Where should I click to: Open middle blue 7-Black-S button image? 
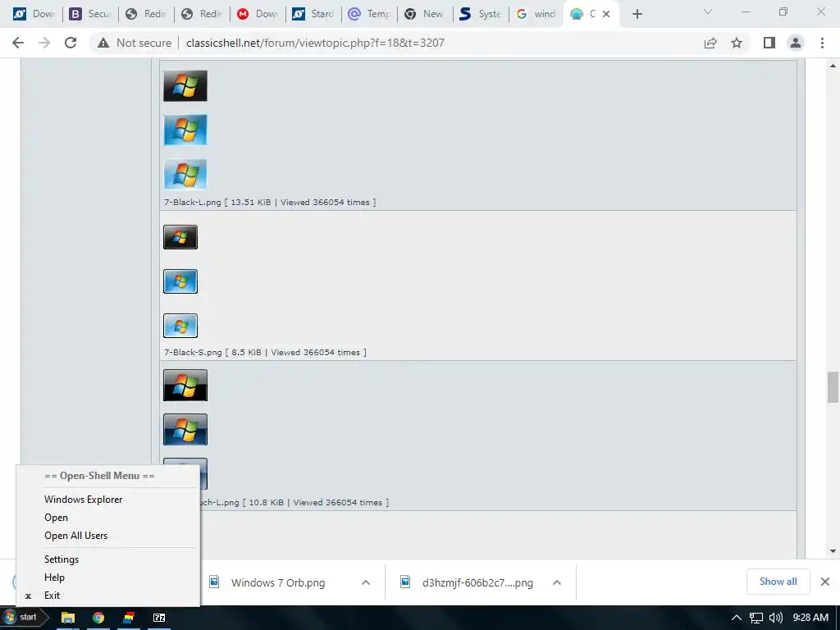[x=180, y=281]
